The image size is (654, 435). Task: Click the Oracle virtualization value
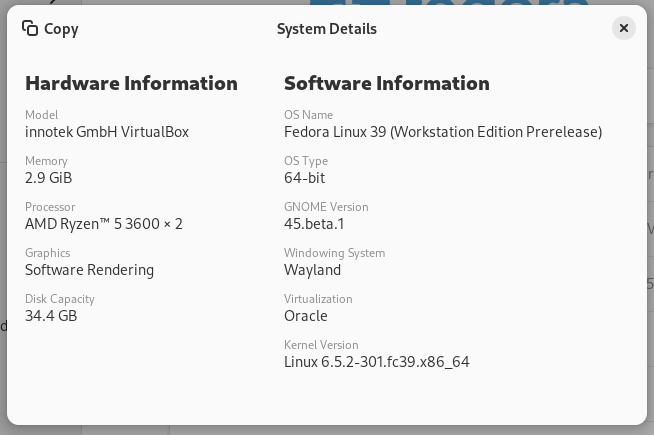coord(305,316)
